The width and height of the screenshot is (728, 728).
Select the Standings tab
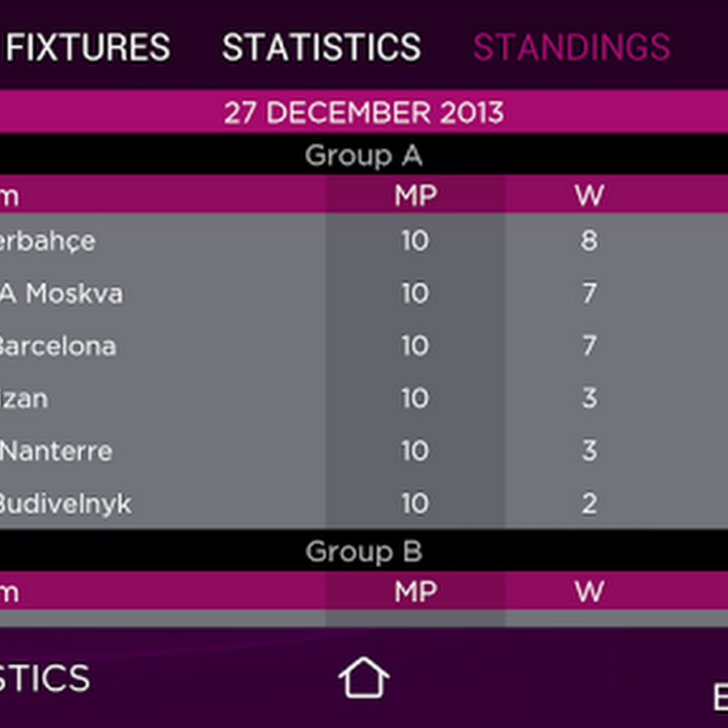(x=572, y=48)
